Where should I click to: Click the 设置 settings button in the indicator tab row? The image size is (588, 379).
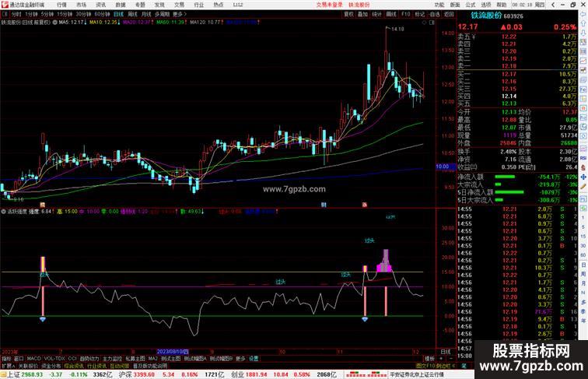coord(253,359)
